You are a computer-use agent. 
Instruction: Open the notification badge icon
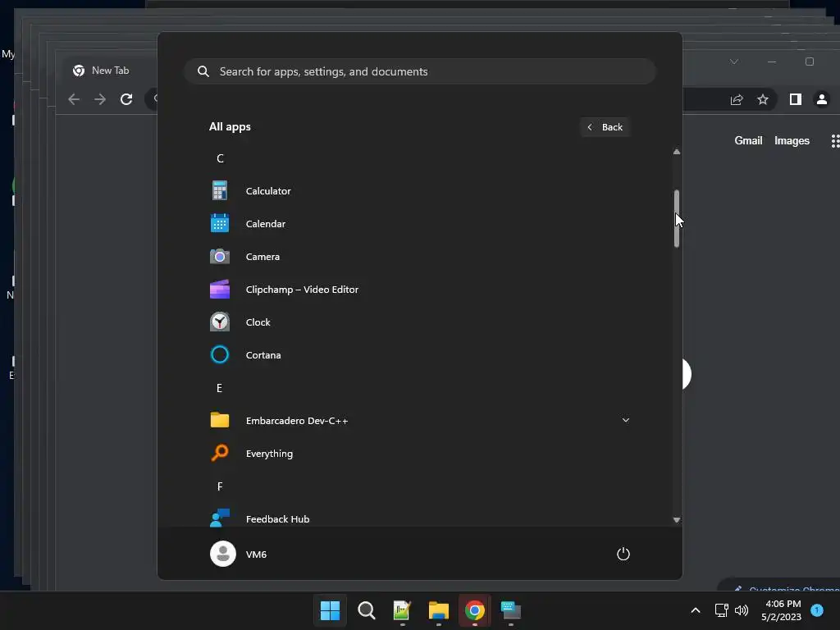817,609
